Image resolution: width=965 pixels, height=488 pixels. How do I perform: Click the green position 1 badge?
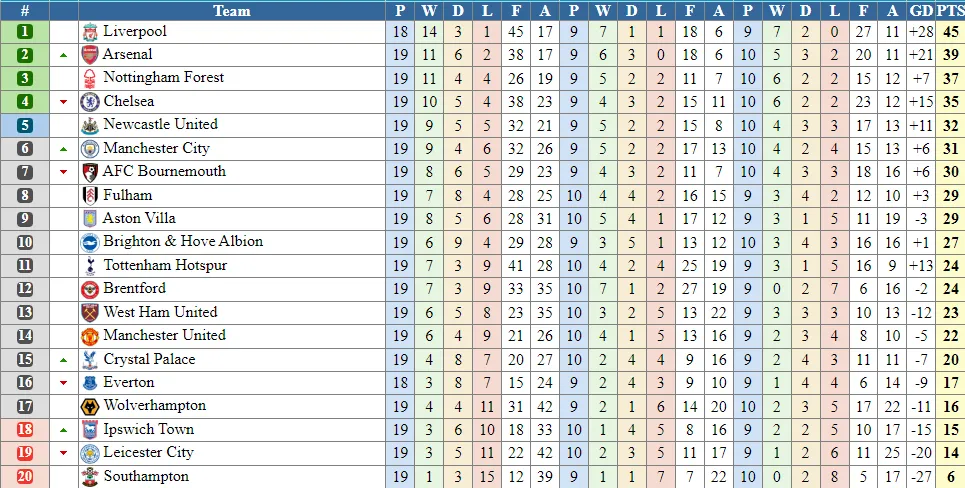(25, 32)
